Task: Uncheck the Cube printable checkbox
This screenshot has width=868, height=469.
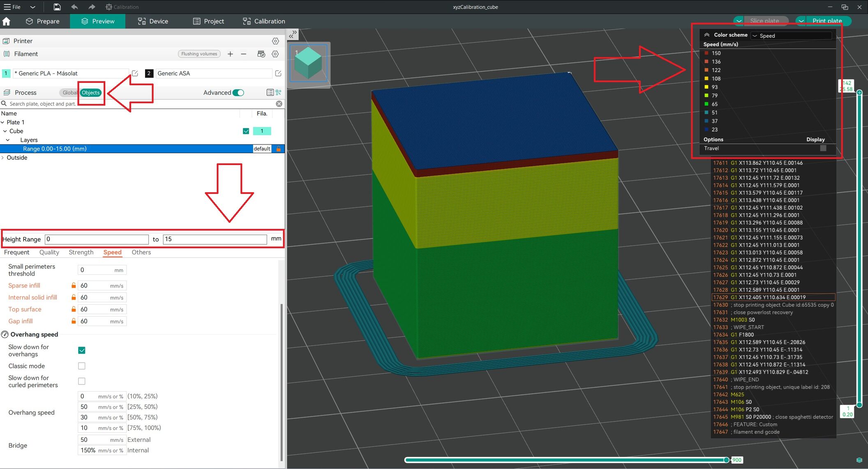Action: [246, 131]
